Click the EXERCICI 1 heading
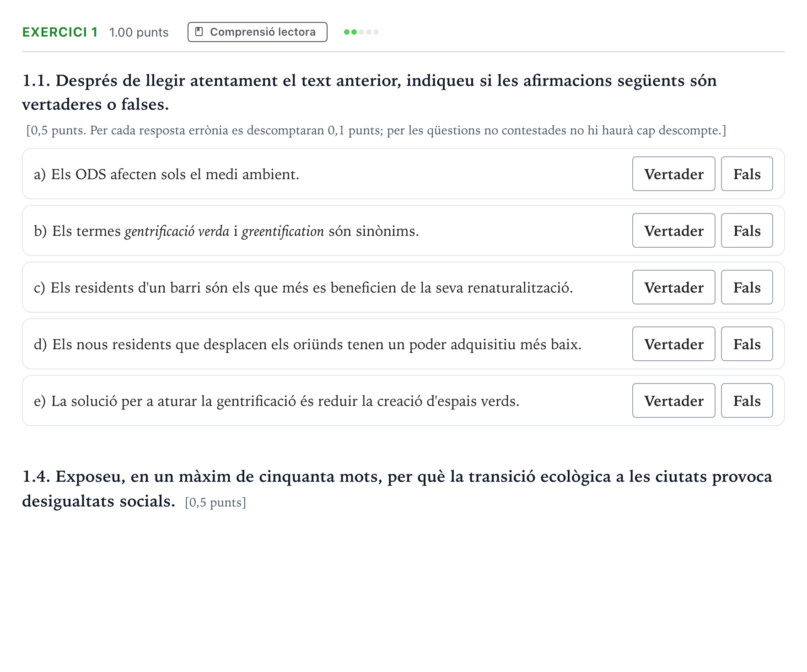The image size is (807, 672). [60, 32]
